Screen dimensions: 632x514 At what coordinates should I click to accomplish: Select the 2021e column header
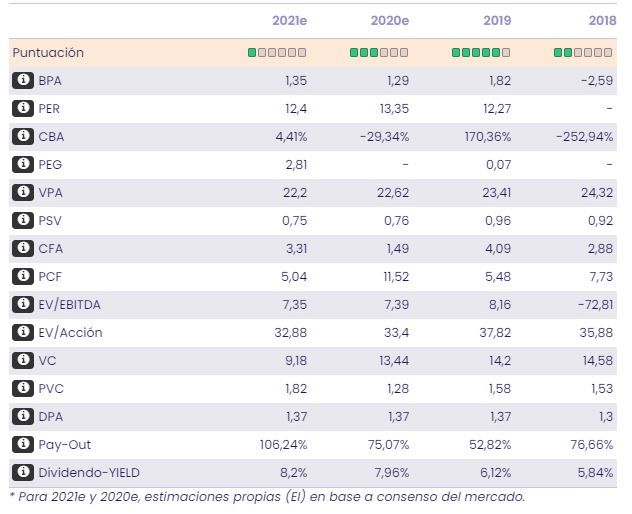[x=289, y=21]
